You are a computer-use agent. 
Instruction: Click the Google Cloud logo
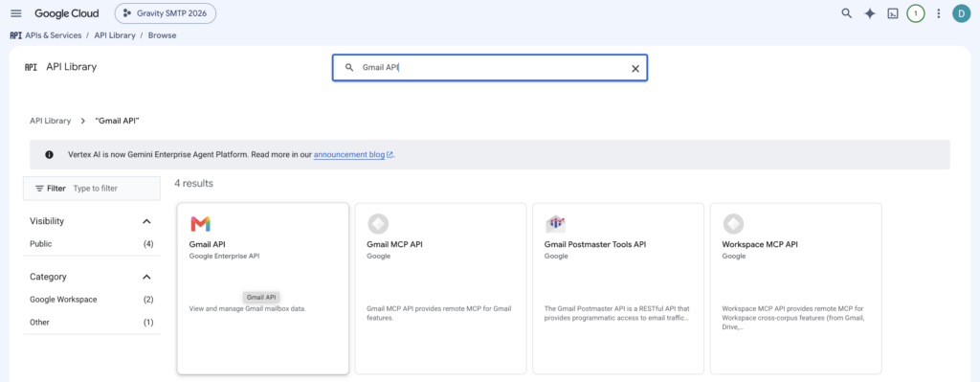coord(67,13)
